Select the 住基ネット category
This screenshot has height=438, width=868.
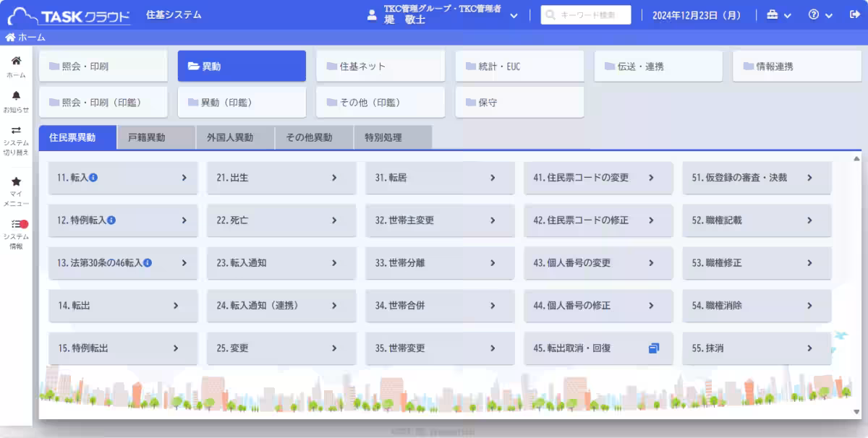point(380,66)
